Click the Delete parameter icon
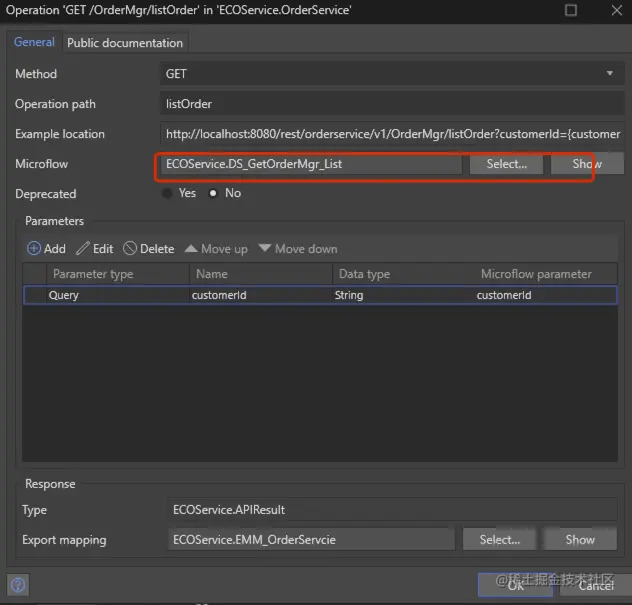Viewport: 632px width, 605px height. pos(130,248)
